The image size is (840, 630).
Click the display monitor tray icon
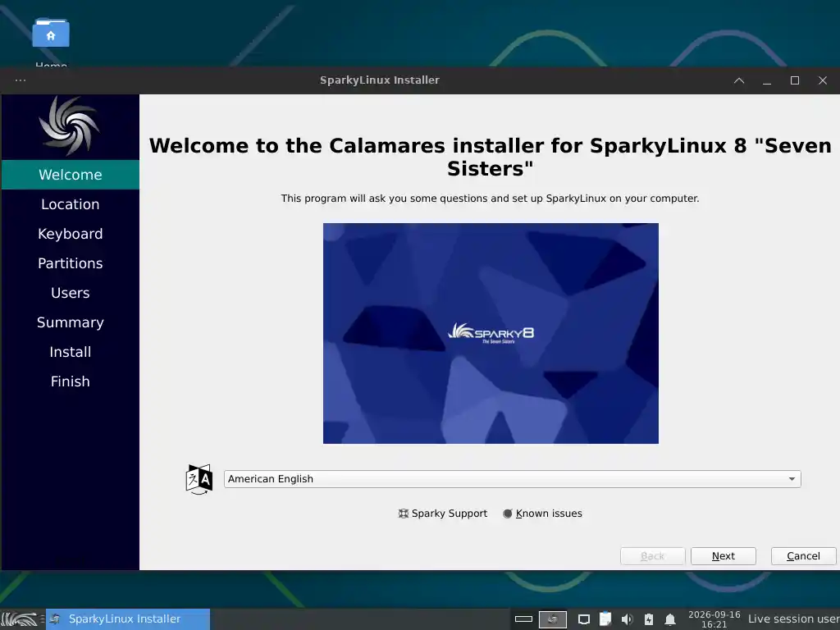(x=584, y=620)
